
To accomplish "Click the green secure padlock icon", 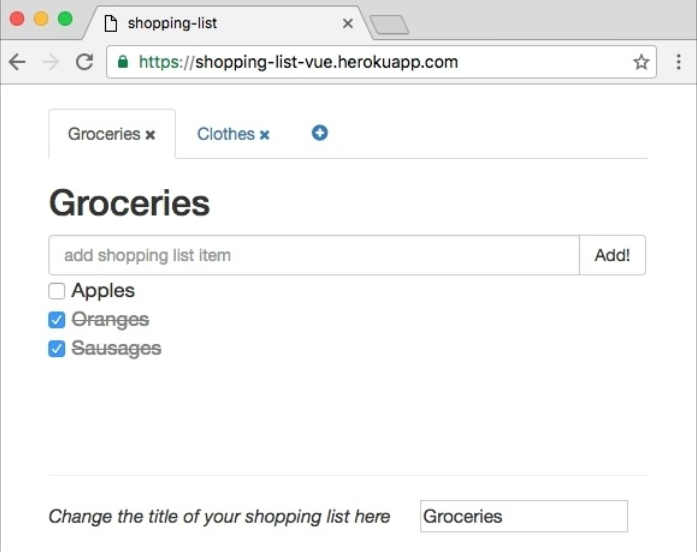I will [123, 62].
